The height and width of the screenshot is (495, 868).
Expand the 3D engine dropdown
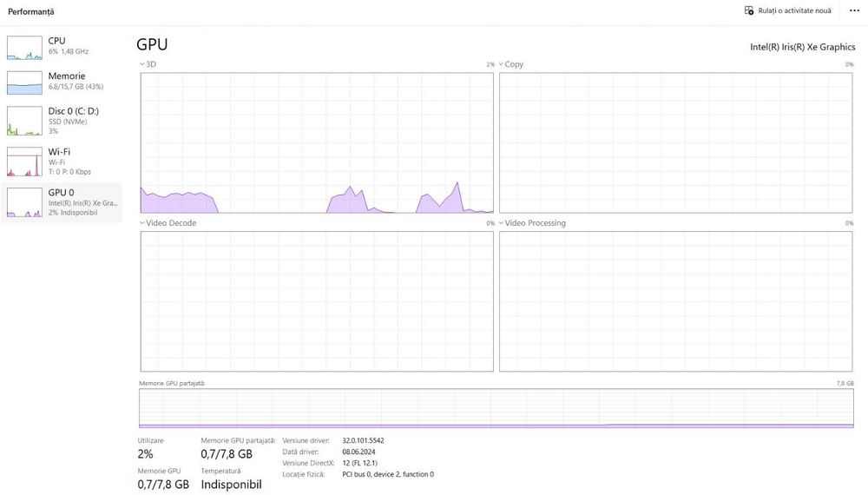click(142, 64)
